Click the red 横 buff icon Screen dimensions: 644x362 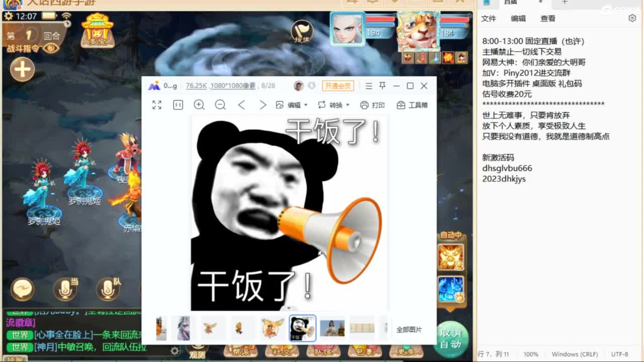(448, 58)
